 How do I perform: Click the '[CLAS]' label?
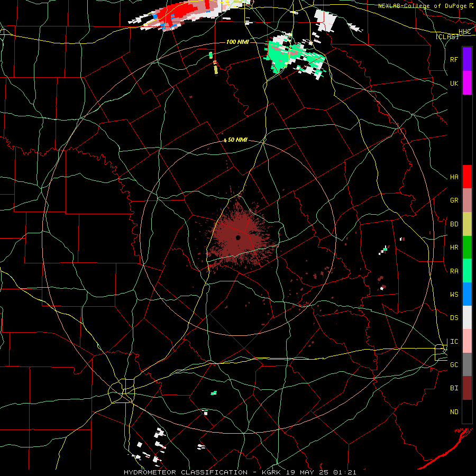click(x=447, y=37)
